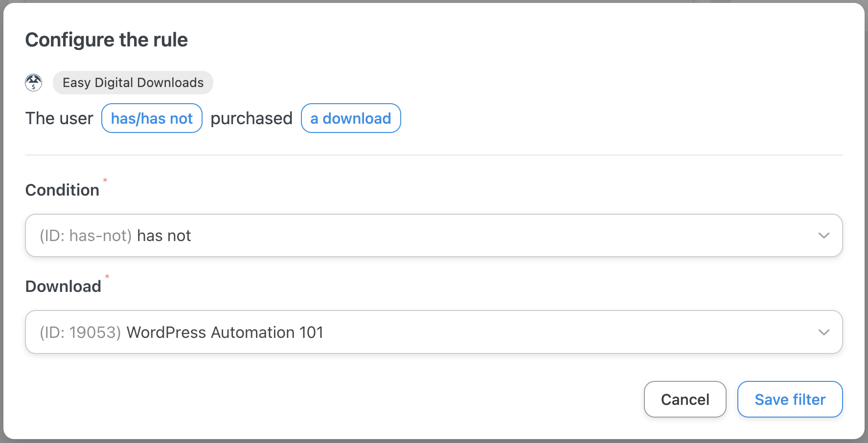Click the "(ID: 19053)" text in Download

pyautogui.click(x=80, y=333)
